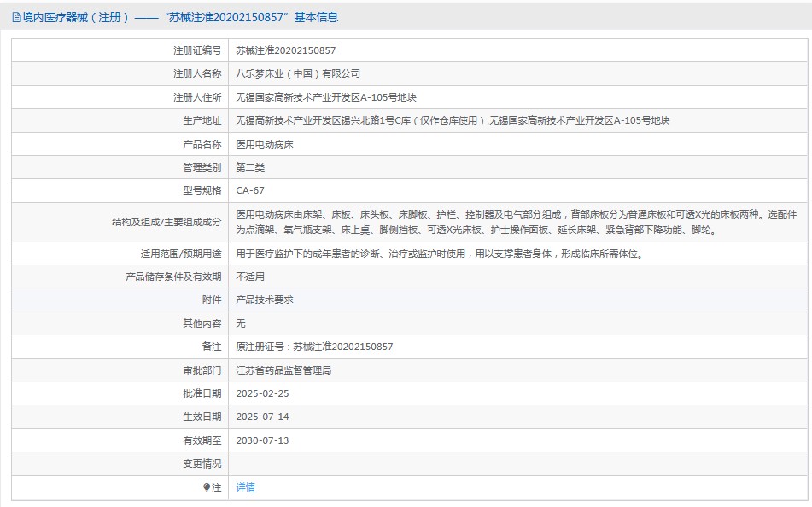The width and height of the screenshot is (812, 507).
Task: Click the 第二类 management category value
Action: coord(250,167)
